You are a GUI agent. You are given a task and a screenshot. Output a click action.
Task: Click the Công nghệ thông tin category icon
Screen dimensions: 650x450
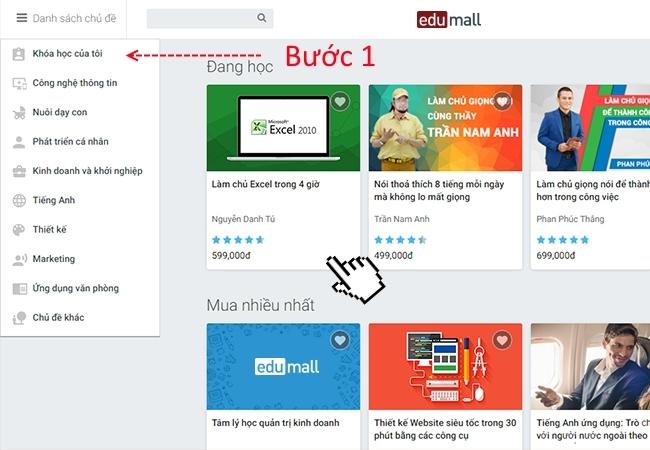point(19,83)
